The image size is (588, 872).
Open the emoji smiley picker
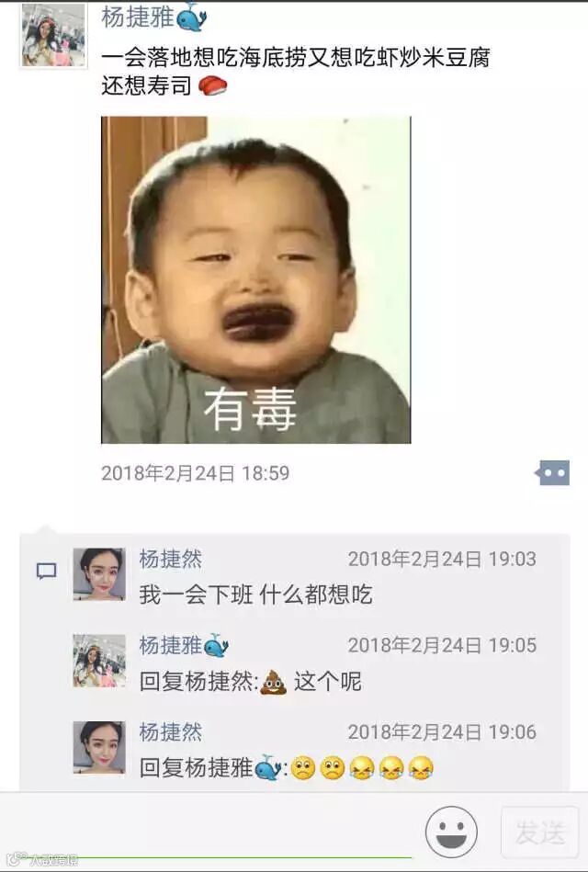pos(451,832)
